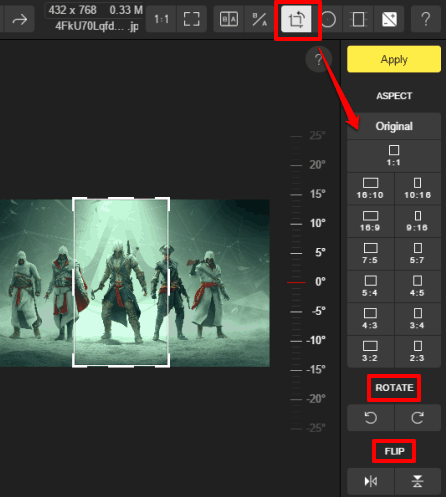Image resolution: width=446 pixels, height=497 pixels.
Task: Click inside the crop selection on image
Action: pos(121,283)
